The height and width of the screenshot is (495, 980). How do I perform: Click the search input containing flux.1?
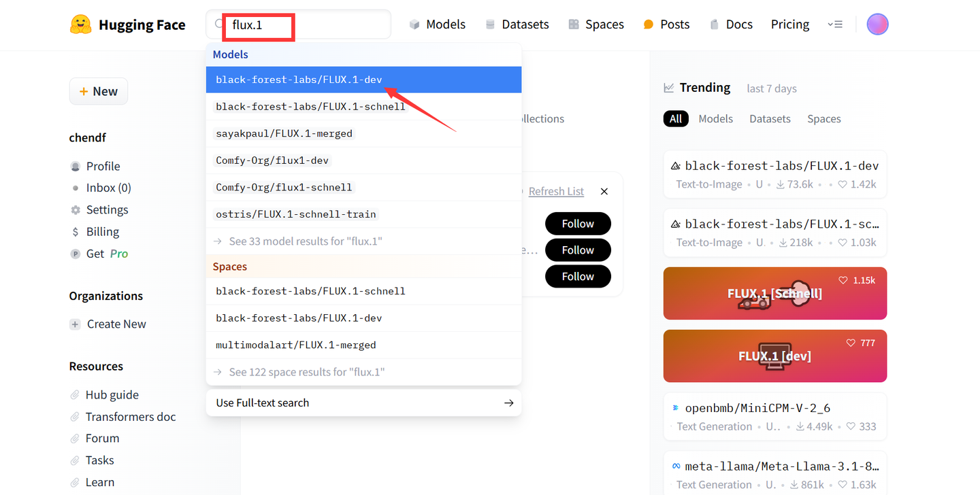point(306,25)
